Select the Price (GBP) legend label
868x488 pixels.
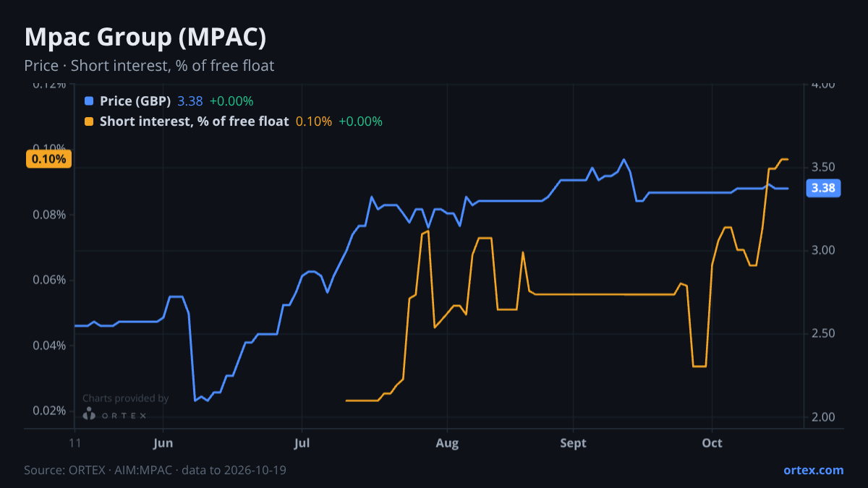pyautogui.click(x=135, y=101)
